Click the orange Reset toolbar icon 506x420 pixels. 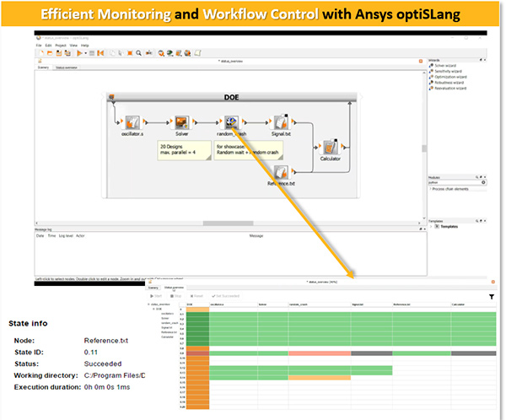point(100,53)
